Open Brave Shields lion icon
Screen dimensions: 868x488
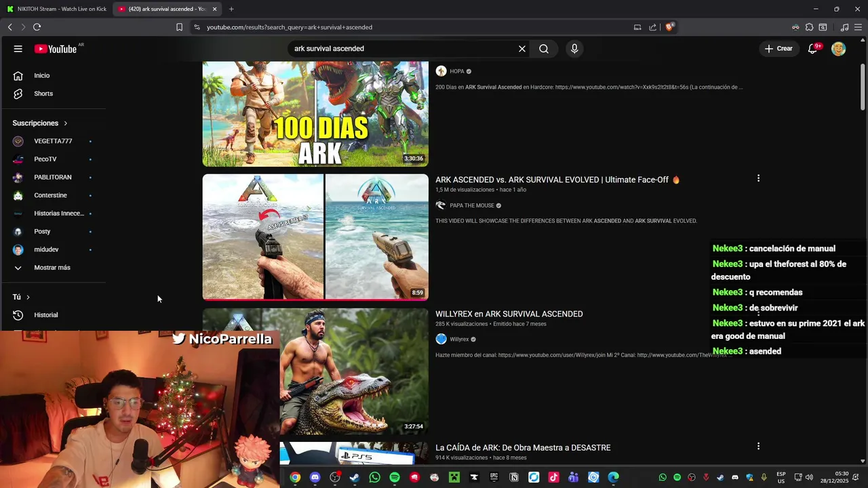click(669, 27)
